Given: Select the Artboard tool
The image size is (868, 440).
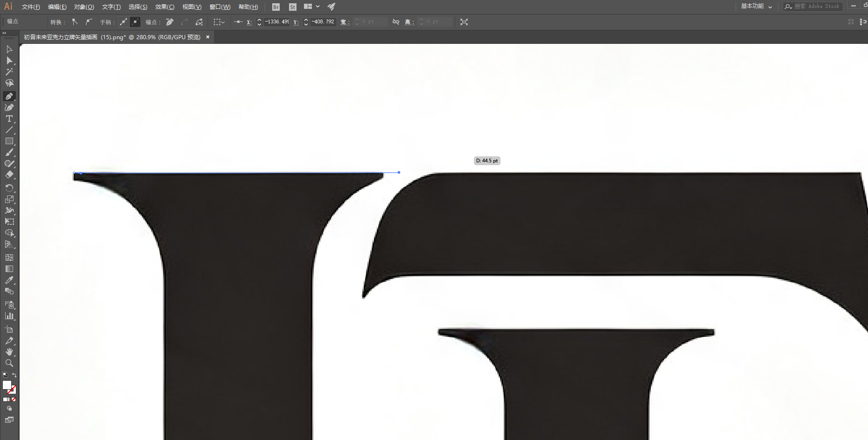Looking at the screenshot, I should (x=9, y=329).
